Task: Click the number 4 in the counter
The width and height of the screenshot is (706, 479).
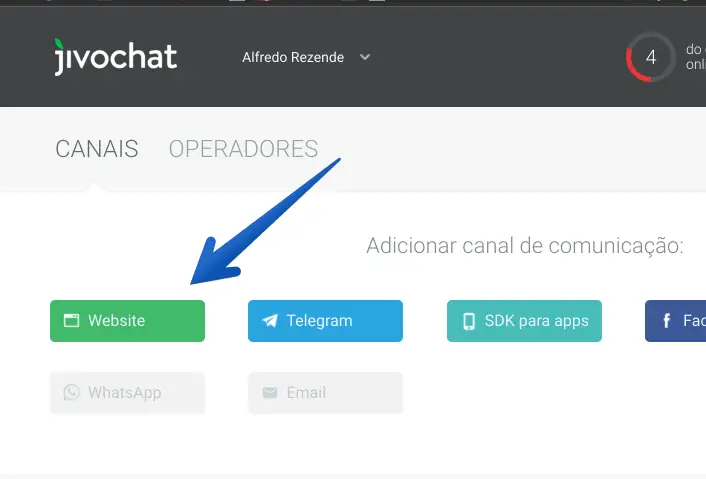Action: point(651,57)
